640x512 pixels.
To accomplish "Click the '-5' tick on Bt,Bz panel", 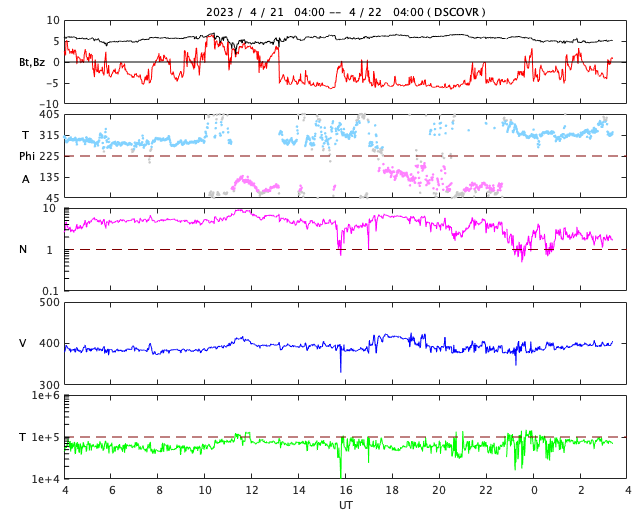I will tap(53, 83).
